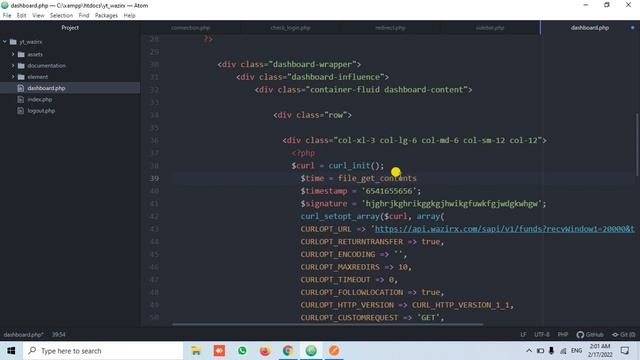Open the Help menu

tap(129, 16)
